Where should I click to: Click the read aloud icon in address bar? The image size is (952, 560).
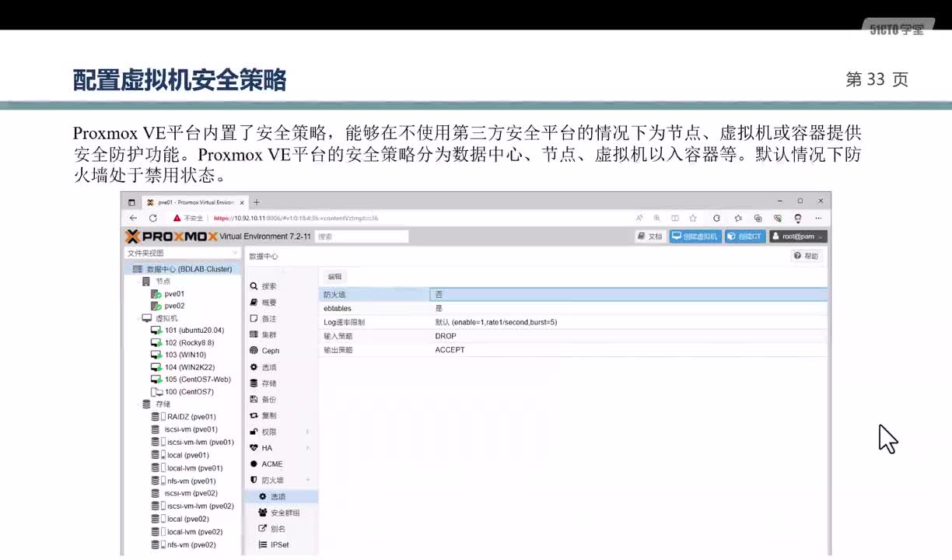click(639, 219)
